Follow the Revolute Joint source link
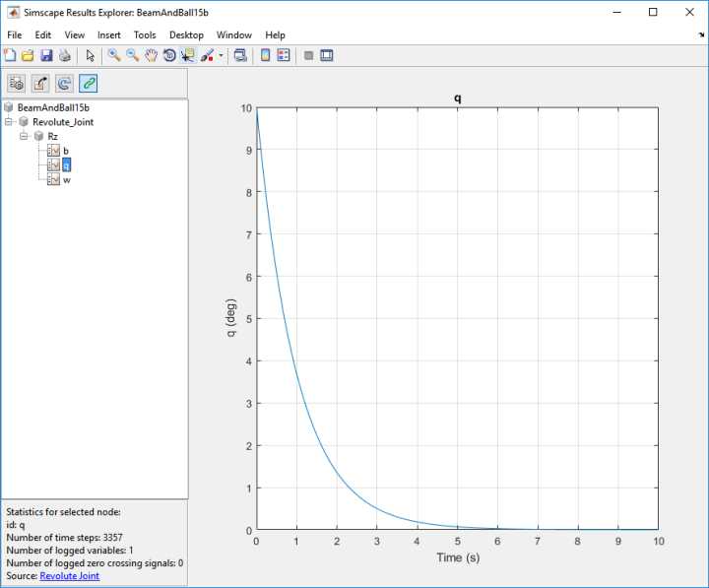Image resolution: width=709 pixels, height=588 pixels. coord(70,576)
